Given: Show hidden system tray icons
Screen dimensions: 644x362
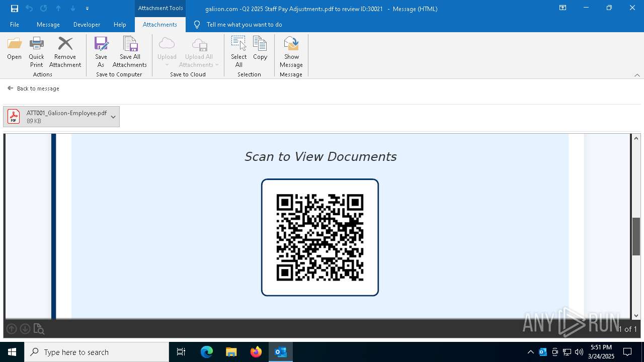Looking at the screenshot, I should [x=530, y=352].
